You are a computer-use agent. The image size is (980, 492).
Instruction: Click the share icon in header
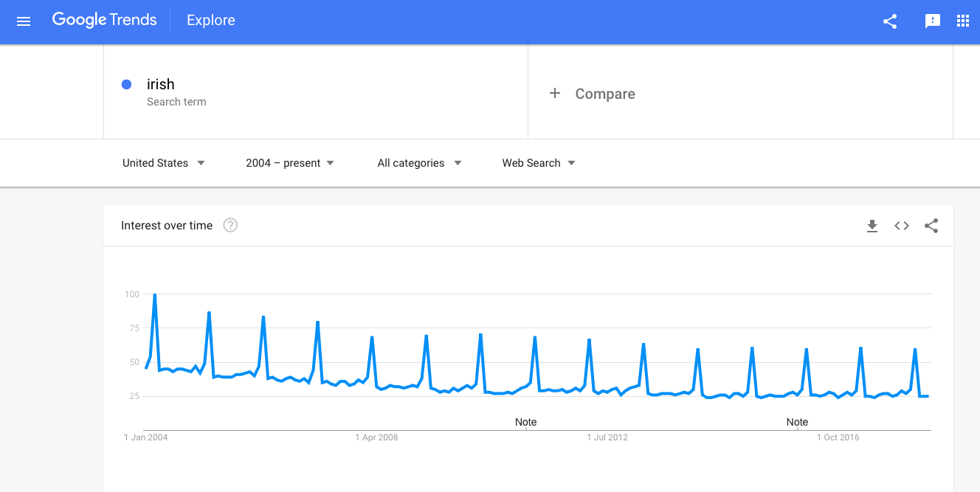click(x=890, y=21)
